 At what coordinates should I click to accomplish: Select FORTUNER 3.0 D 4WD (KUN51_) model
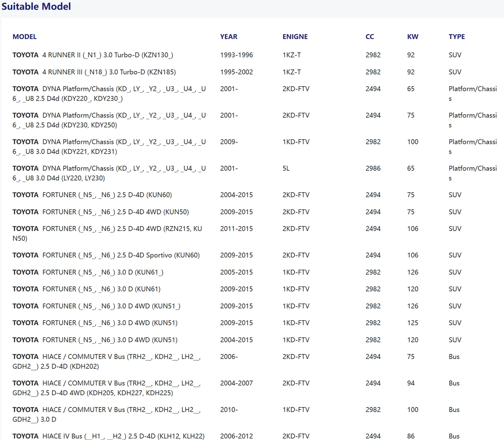tap(96, 306)
